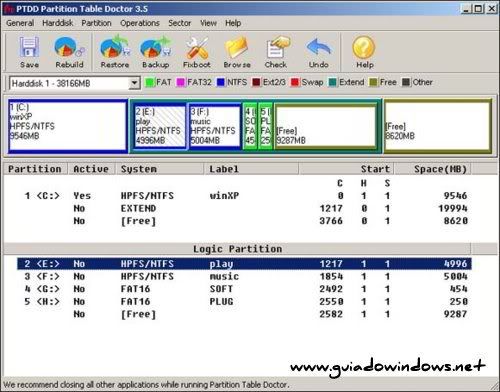Click the Browse folder icon
The width and height of the screenshot is (500, 392).
click(x=237, y=47)
